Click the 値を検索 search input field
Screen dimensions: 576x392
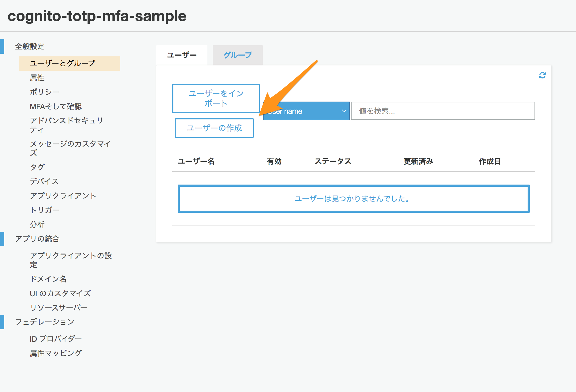443,111
